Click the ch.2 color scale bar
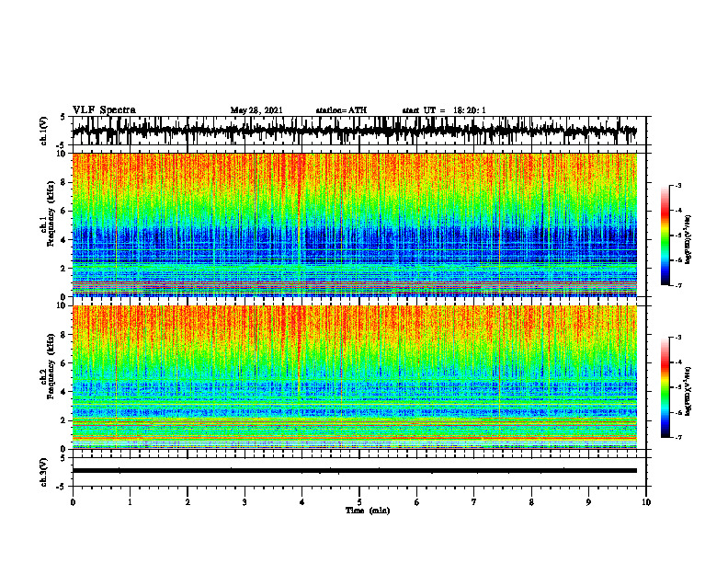 click(665, 387)
